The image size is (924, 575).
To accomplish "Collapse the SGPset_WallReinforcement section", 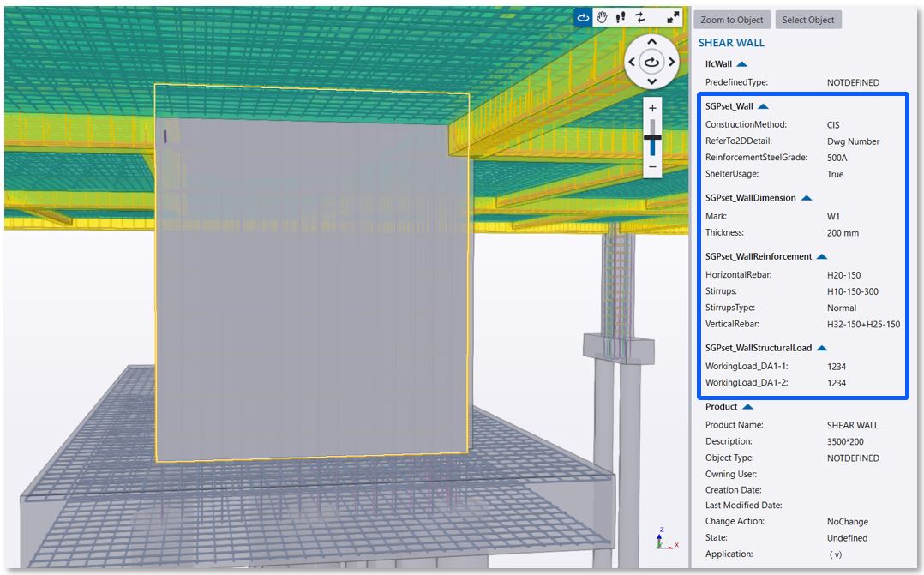I will tap(821, 256).
